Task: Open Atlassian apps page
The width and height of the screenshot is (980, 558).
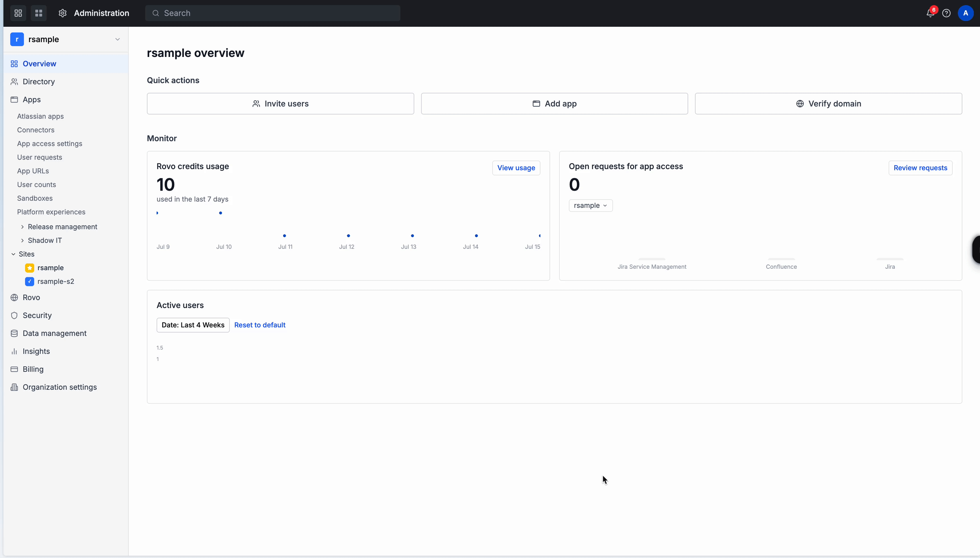Action: 40,116
